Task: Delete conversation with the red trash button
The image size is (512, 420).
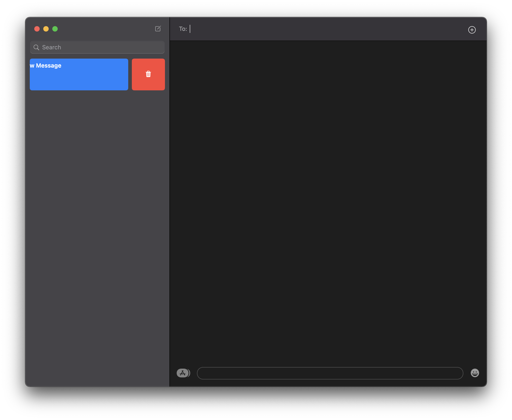Action: [x=148, y=74]
